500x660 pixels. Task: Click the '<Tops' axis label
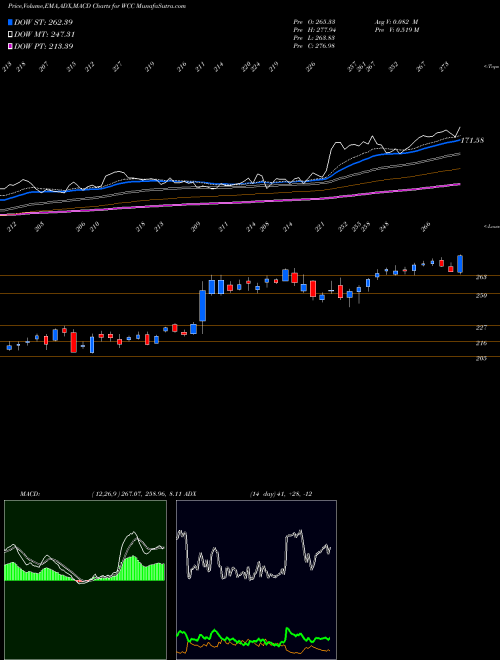[x=491, y=67]
